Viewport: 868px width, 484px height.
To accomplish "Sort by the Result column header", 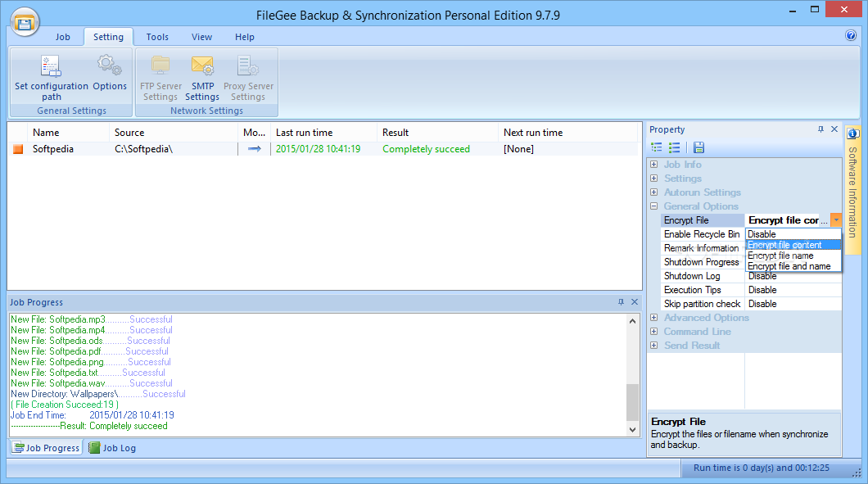I will coord(438,133).
